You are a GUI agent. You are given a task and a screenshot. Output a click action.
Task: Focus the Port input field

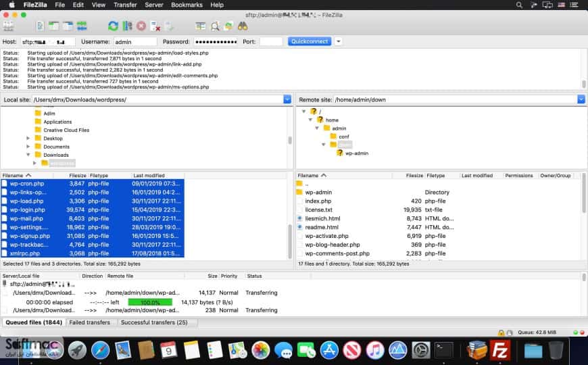click(x=271, y=42)
